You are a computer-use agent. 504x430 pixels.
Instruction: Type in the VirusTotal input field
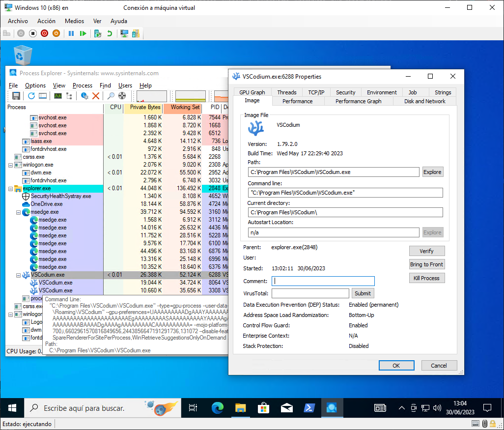point(310,293)
